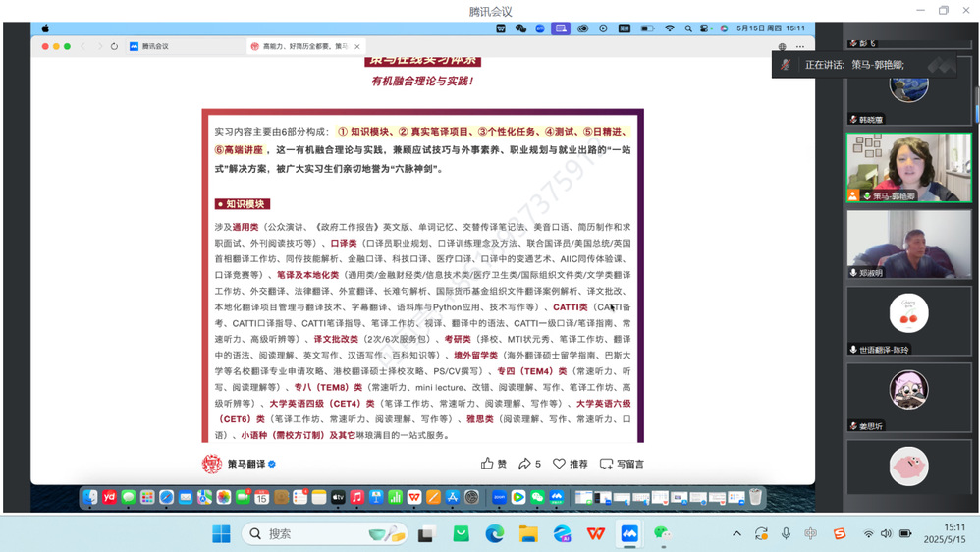Open Apple TV in the mac dock
The height and width of the screenshot is (552, 980).
click(x=338, y=497)
